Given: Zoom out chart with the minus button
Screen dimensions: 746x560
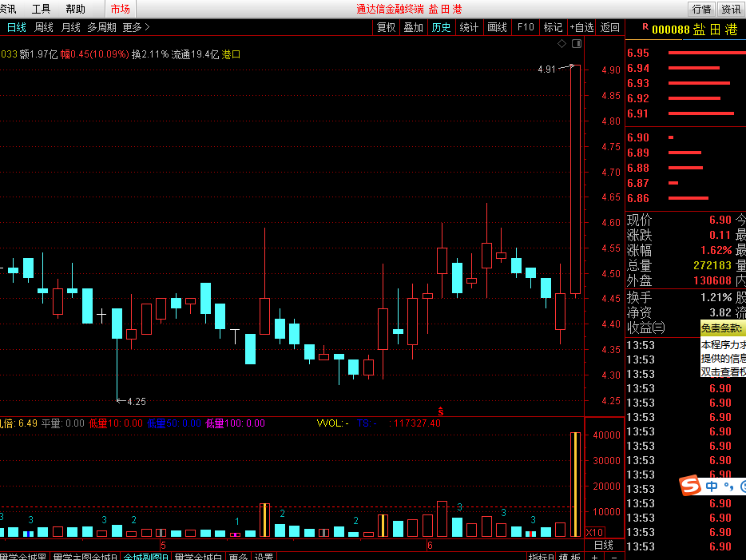Looking at the screenshot, I should click(x=614, y=557).
